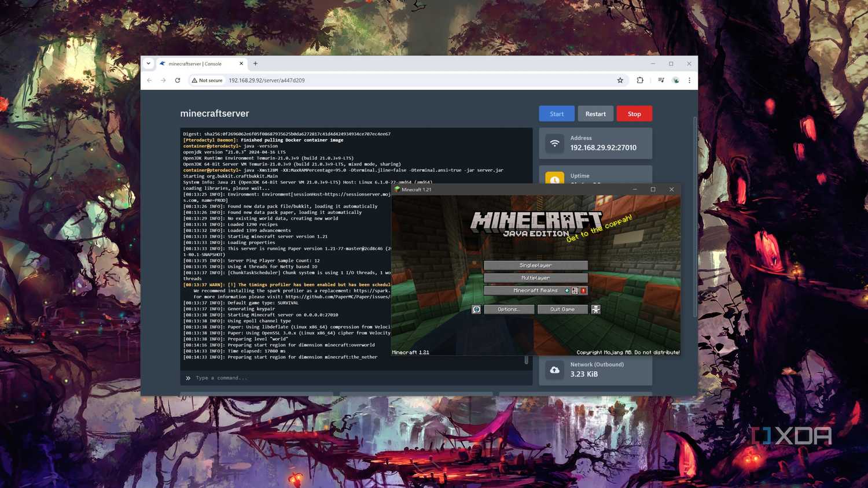Image resolution: width=868 pixels, height=488 pixels.
Task: Click the Minecraft Java Edition logo
Action: [536, 224]
